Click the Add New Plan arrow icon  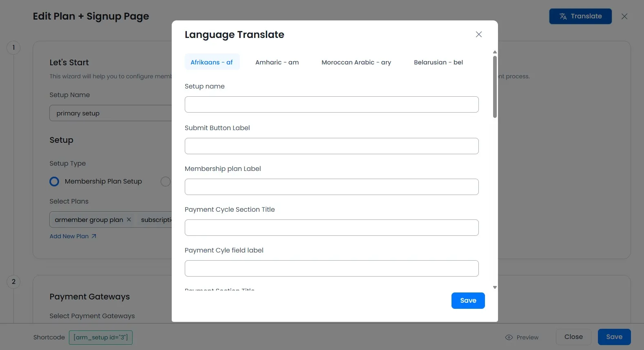click(x=94, y=236)
